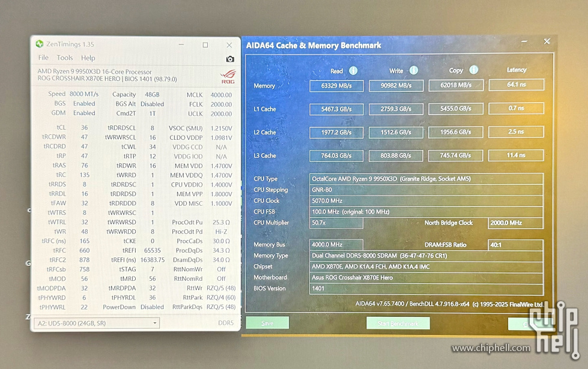
Task: Close the AIDA64 benchmark window
Action: (547, 41)
